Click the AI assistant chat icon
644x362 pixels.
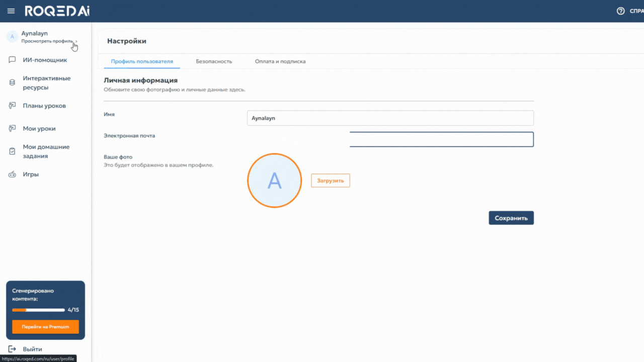[x=13, y=60]
